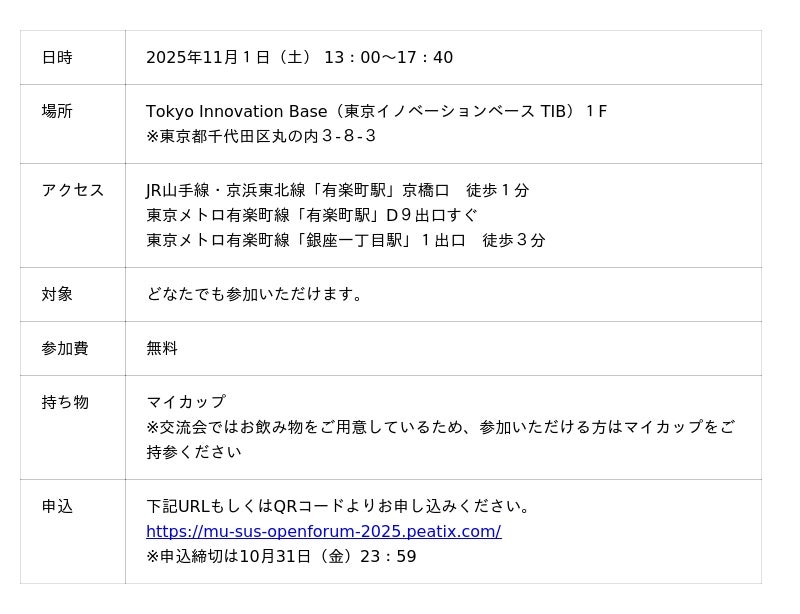800x614 pixels.
Task: Click the JR山手線・京浜東北線 access line
Action: [x=337, y=190]
